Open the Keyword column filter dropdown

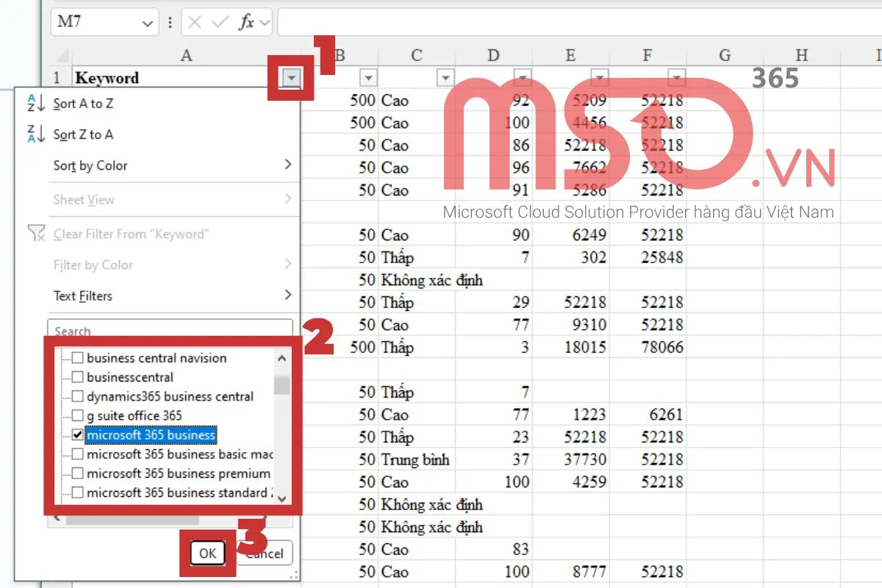click(x=293, y=78)
